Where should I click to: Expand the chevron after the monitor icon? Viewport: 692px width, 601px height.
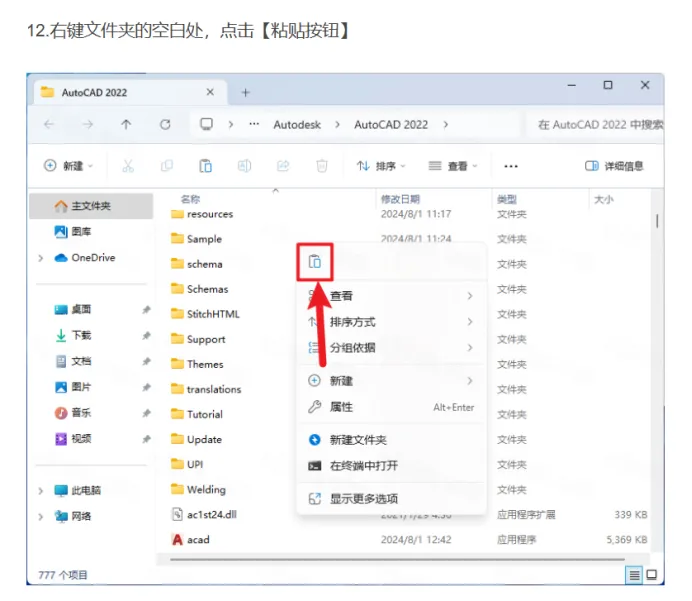(x=230, y=125)
